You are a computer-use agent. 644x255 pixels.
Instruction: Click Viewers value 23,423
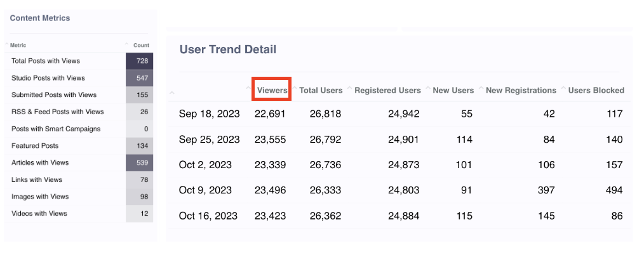click(270, 216)
